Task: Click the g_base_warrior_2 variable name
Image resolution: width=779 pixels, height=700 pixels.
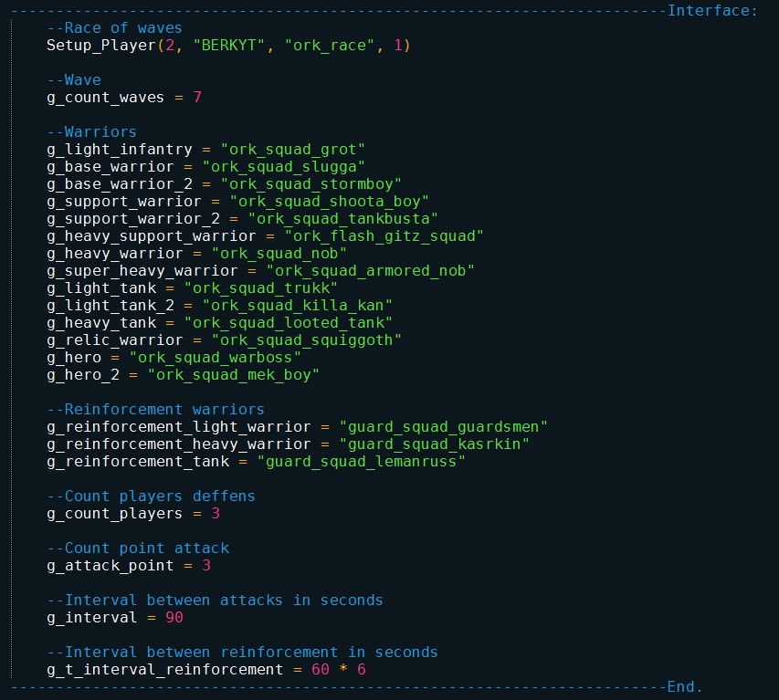Action: pos(120,184)
